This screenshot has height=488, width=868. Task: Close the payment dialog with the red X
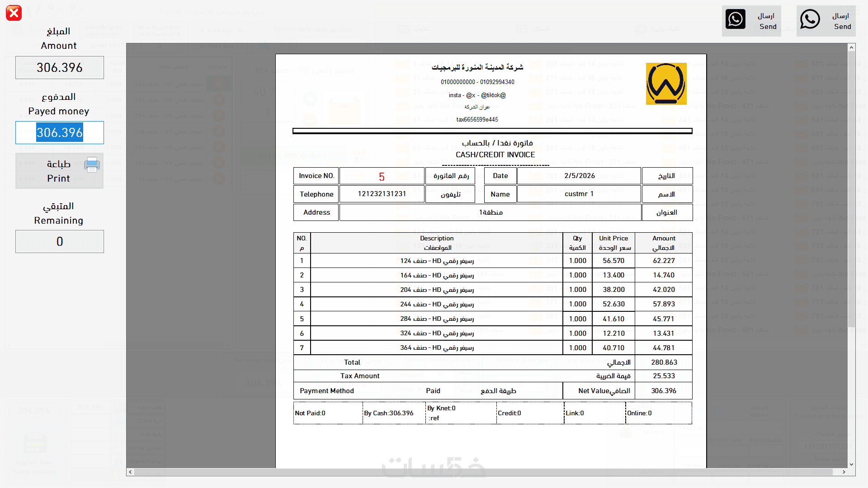pyautogui.click(x=14, y=13)
